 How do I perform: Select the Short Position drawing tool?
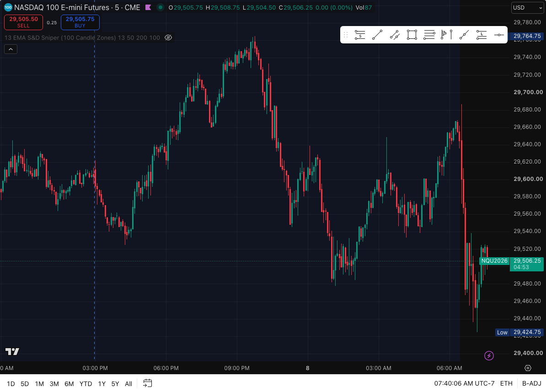point(360,35)
